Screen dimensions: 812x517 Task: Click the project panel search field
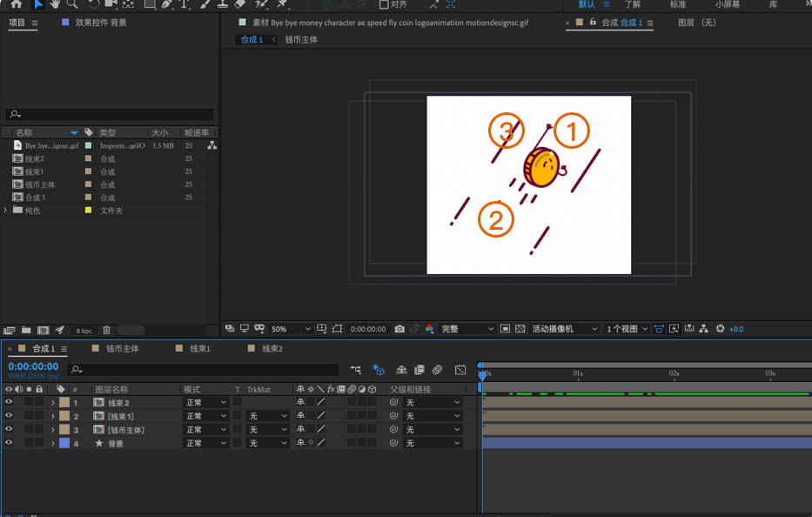(110, 114)
